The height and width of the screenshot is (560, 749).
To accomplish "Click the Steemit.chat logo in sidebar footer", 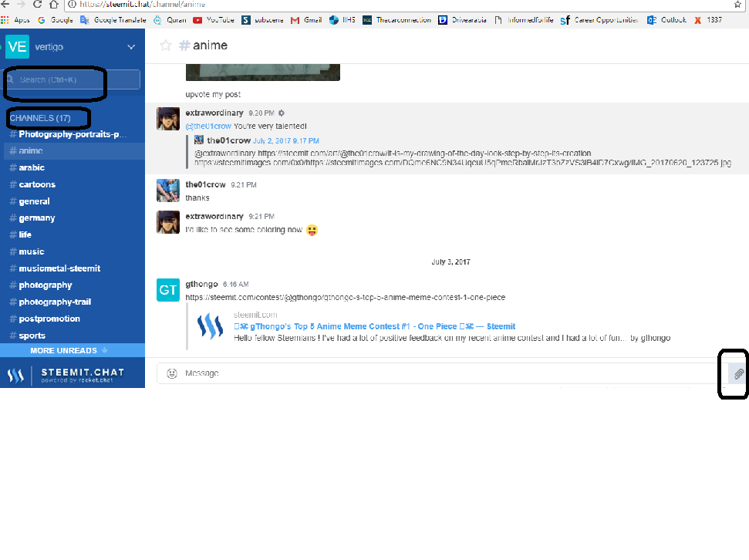I will (x=66, y=375).
